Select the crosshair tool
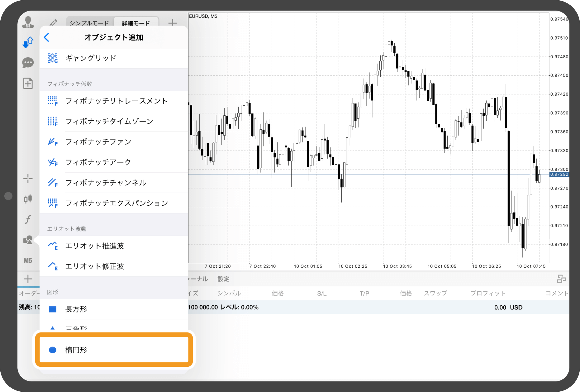Screen dimensions: 580x392 28,179
